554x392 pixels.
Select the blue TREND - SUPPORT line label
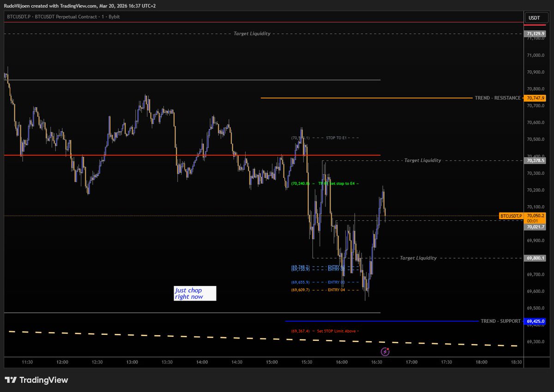click(x=500, y=321)
